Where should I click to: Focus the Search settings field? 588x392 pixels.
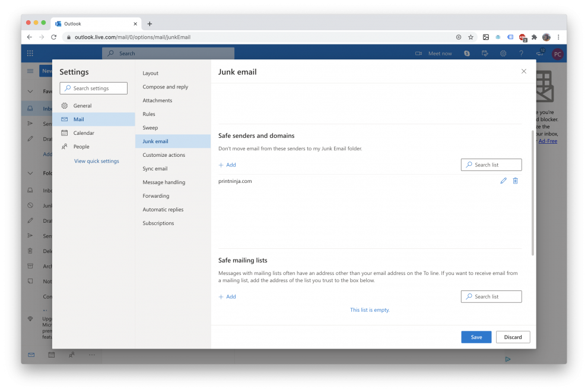click(93, 88)
